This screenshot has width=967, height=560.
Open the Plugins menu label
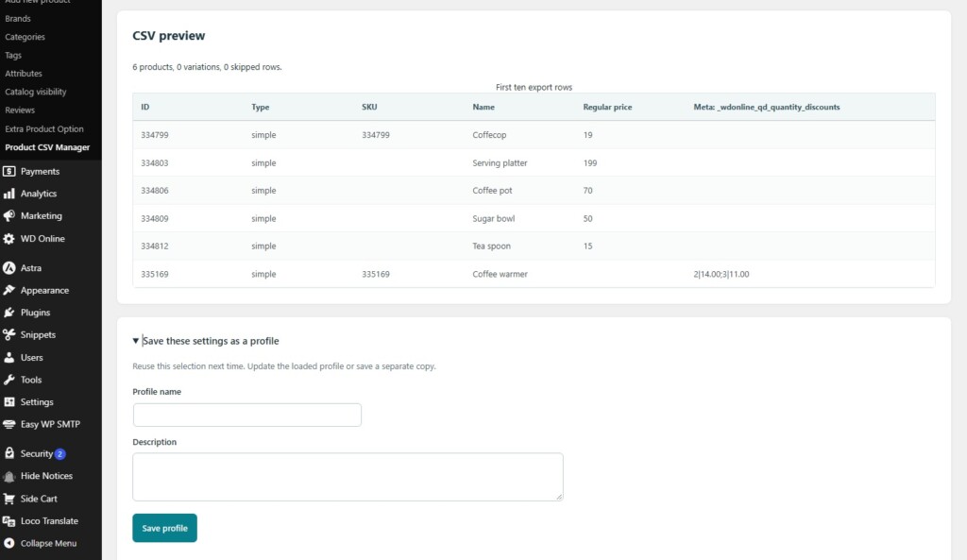(x=35, y=313)
